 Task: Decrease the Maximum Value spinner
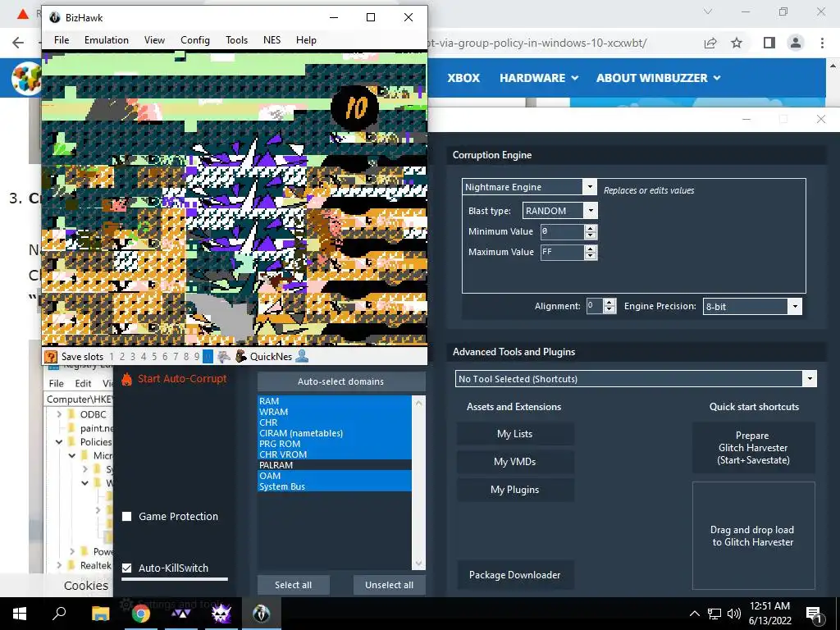click(591, 256)
